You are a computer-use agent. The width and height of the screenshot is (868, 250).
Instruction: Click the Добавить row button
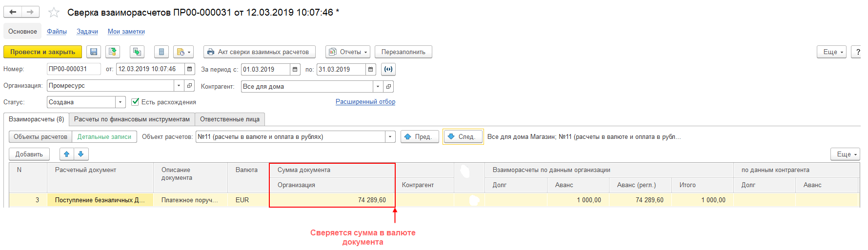(x=29, y=154)
